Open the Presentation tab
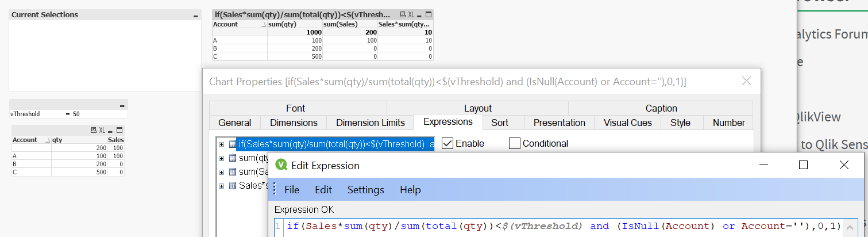The image size is (868, 237). [559, 123]
